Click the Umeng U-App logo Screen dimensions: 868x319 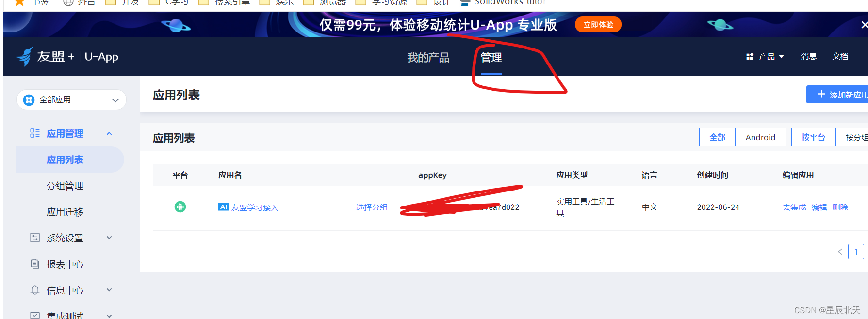pos(67,57)
